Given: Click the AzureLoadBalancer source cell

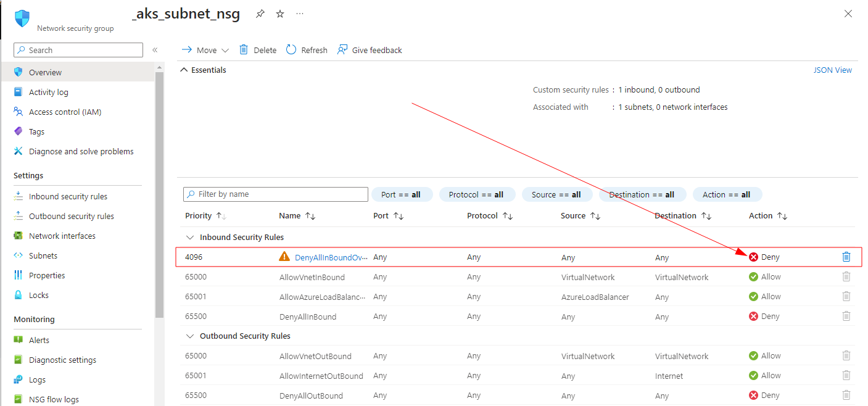Looking at the screenshot, I should coord(595,297).
